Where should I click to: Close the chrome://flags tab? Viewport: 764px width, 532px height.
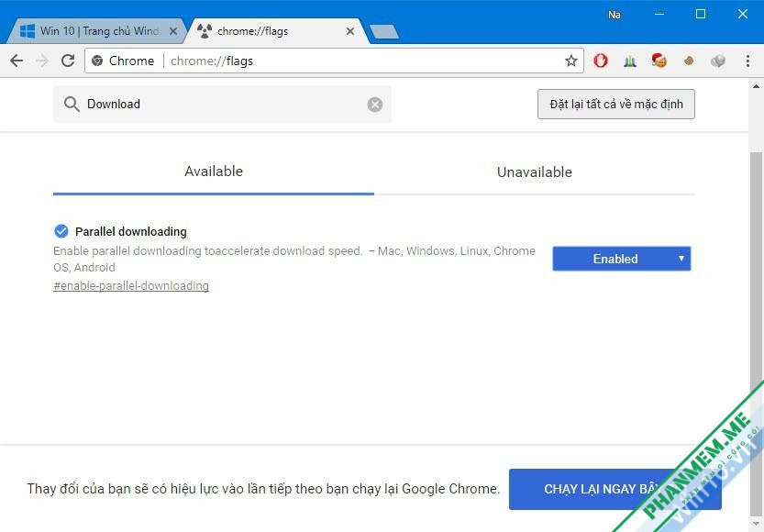coord(349,32)
